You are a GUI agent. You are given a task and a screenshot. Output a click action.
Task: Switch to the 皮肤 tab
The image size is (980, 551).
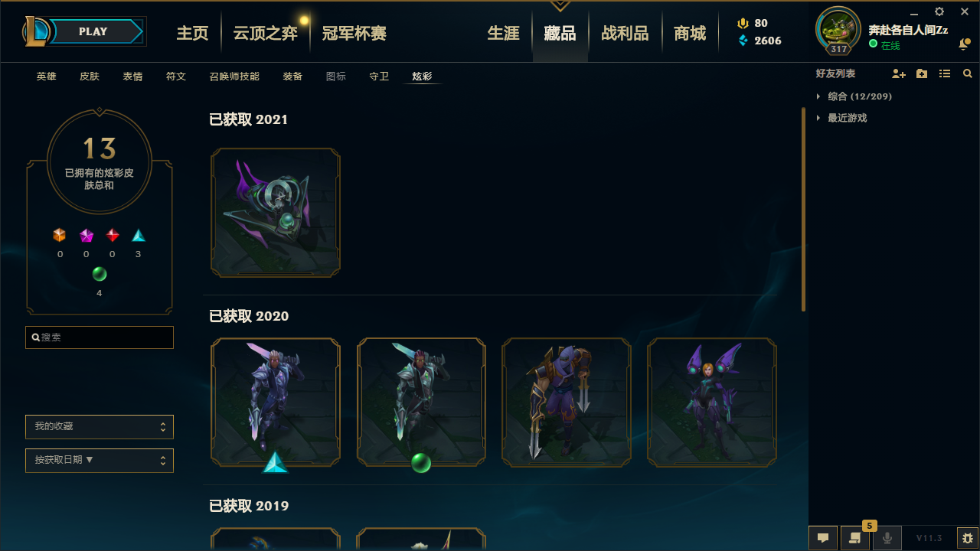[x=90, y=77]
